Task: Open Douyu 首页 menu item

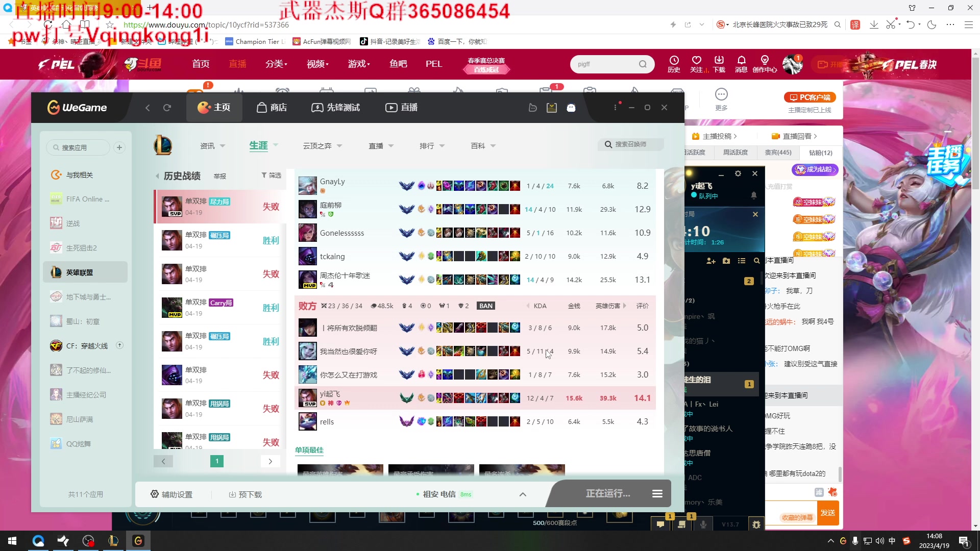Action: [201, 64]
